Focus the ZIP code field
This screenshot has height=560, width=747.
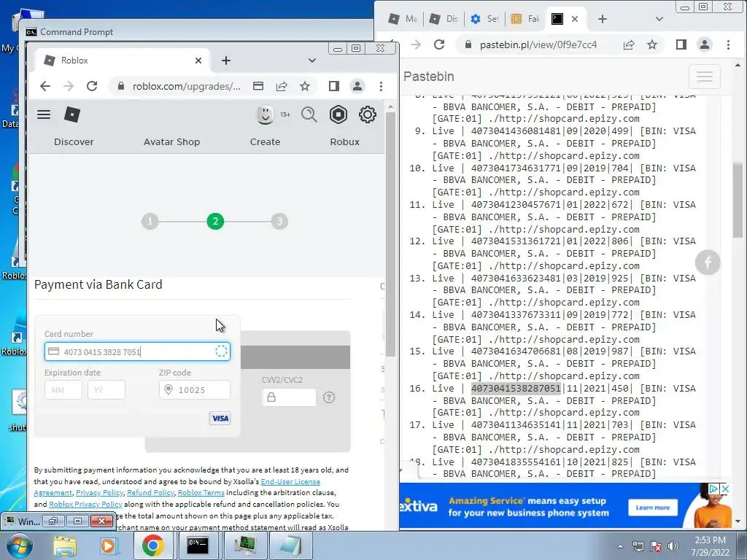194,390
